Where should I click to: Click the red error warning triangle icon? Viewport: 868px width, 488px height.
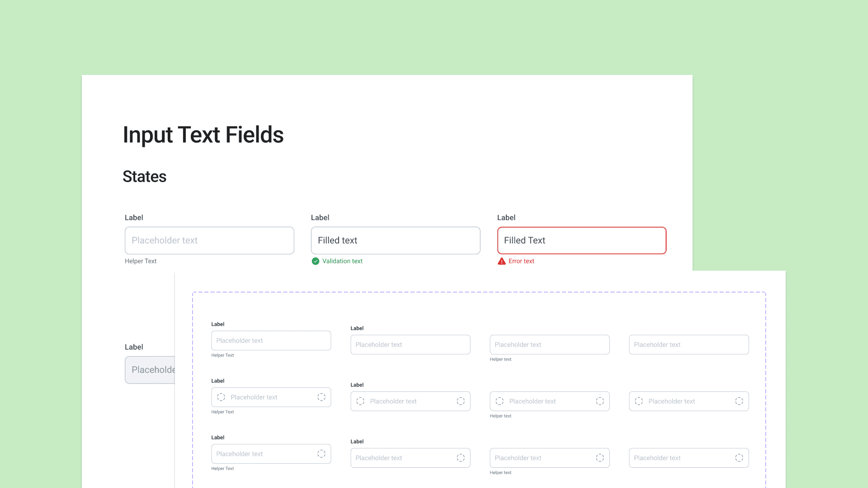(x=501, y=261)
